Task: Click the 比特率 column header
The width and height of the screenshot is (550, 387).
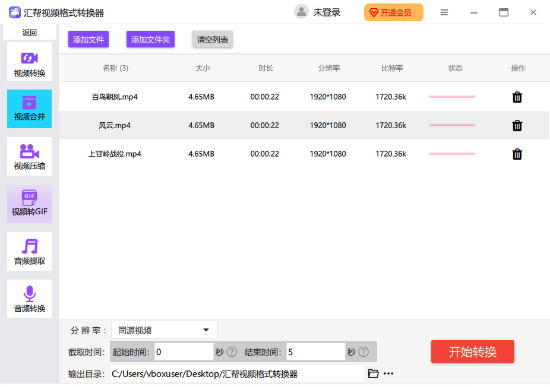Action: tap(392, 68)
